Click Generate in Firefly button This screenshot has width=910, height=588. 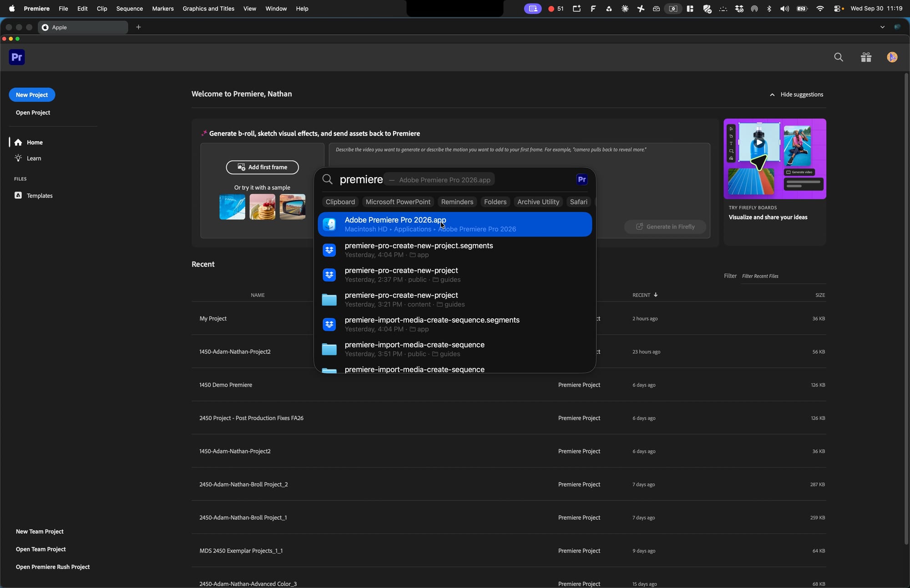(665, 226)
